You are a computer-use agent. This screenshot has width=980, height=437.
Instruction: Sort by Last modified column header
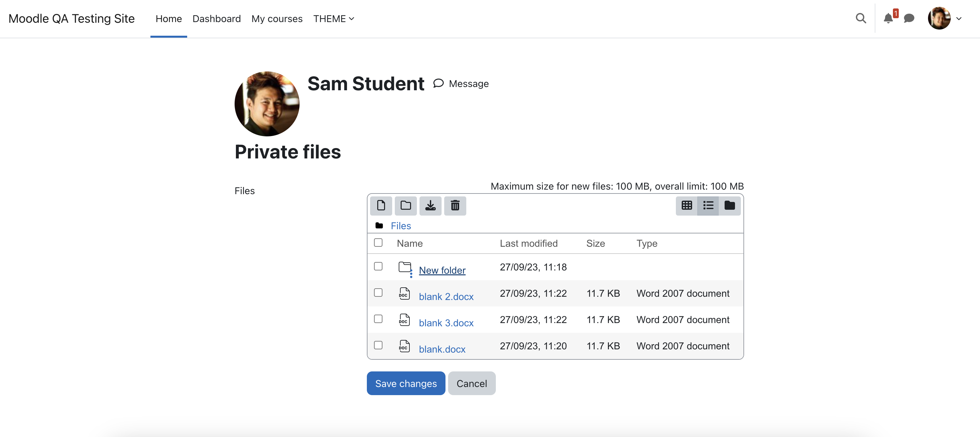coord(528,243)
